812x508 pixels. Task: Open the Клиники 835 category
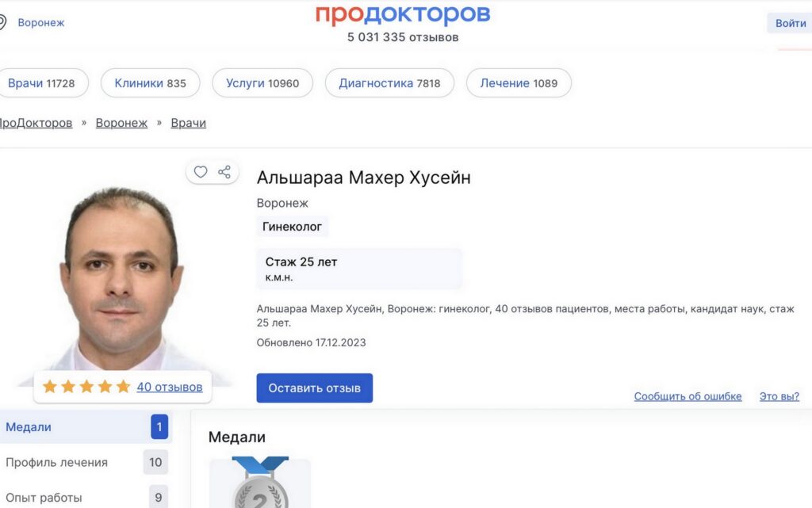tap(150, 82)
